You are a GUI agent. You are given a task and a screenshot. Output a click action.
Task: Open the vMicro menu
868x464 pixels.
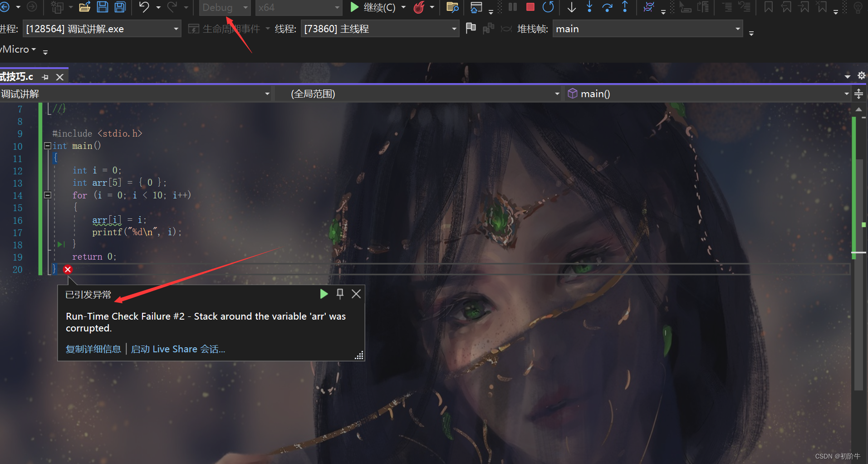click(x=17, y=49)
